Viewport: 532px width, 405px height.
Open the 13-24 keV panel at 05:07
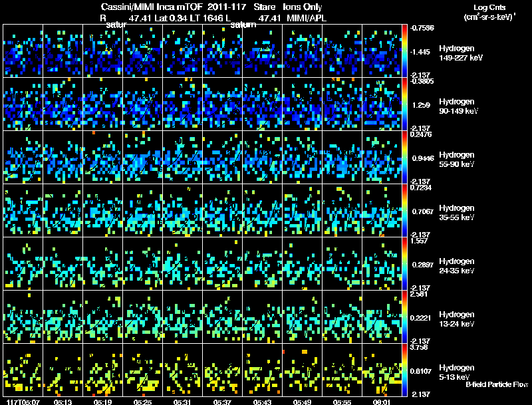coord(23,317)
